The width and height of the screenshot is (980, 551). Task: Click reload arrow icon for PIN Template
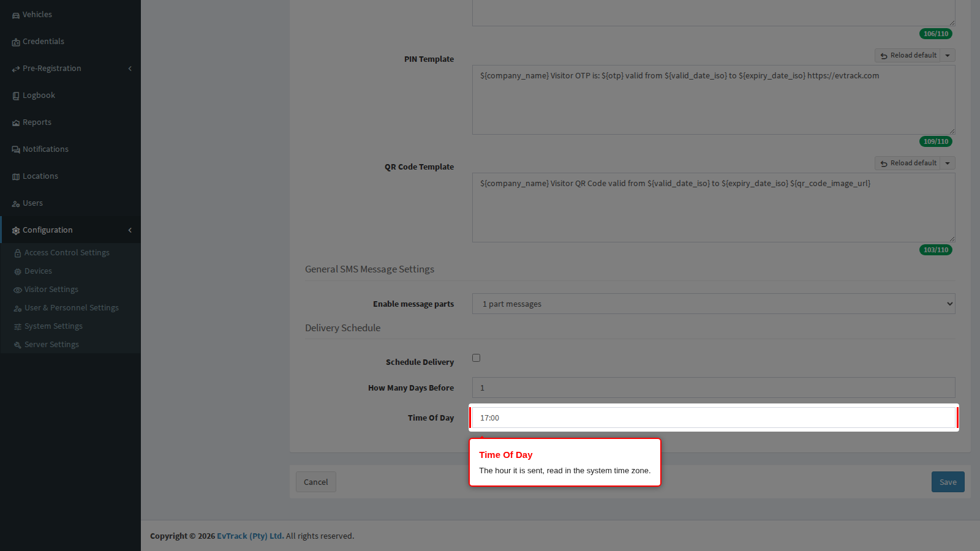(884, 56)
